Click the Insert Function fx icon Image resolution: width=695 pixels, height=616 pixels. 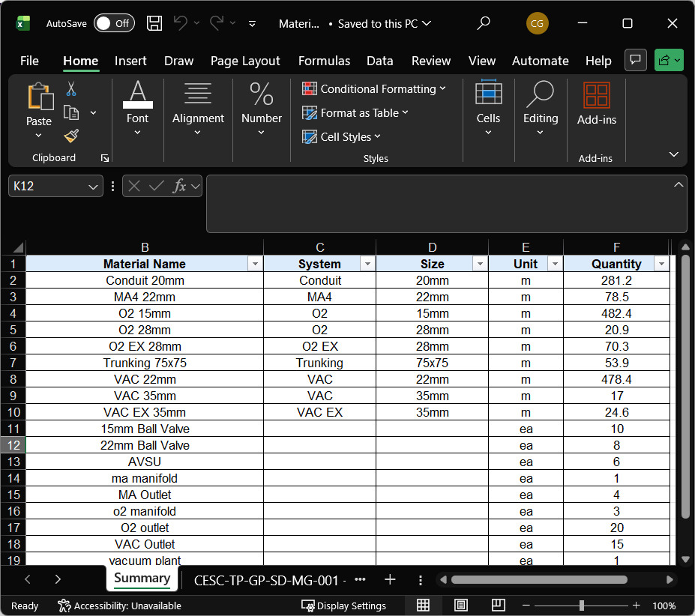[x=179, y=186]
